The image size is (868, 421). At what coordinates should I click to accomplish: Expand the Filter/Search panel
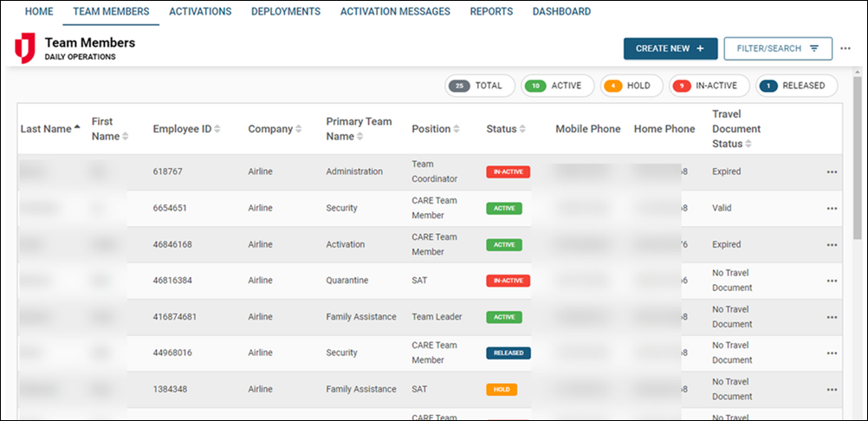tap(777, 49)
